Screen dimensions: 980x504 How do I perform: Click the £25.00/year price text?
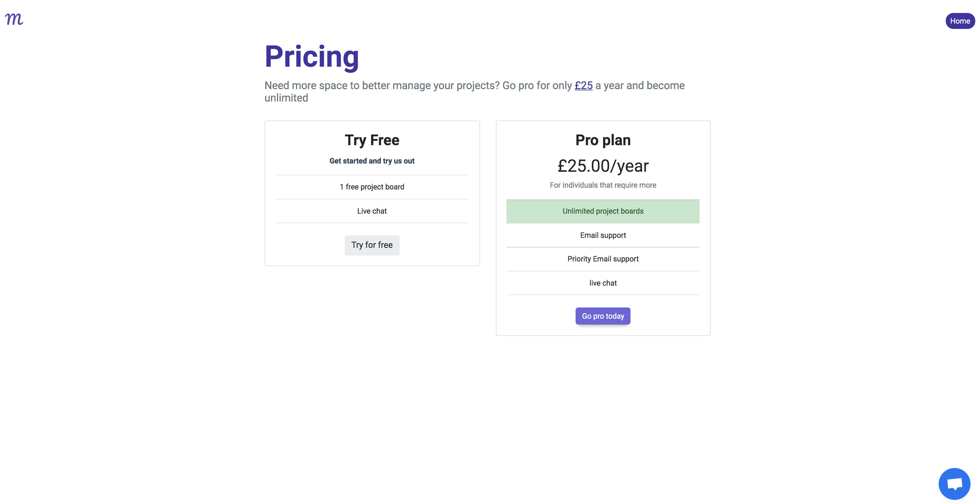[602, 166]
